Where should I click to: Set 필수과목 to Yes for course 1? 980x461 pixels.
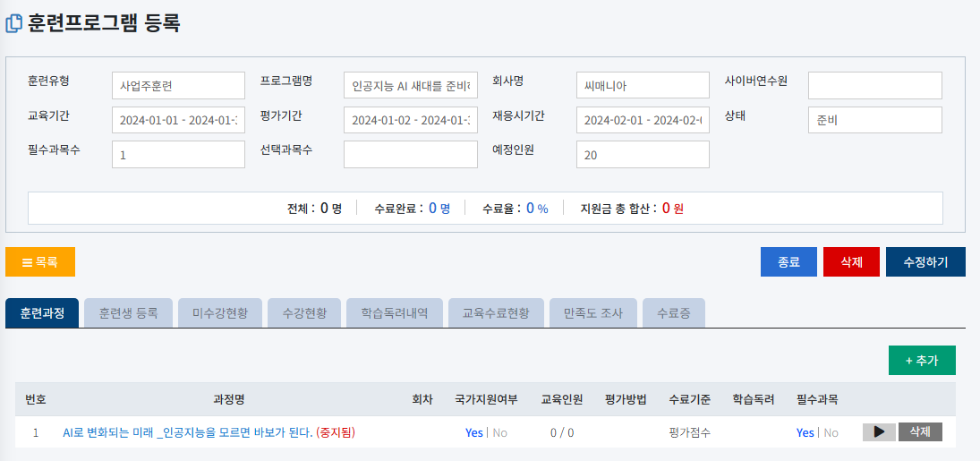click(x=805, y=432)
